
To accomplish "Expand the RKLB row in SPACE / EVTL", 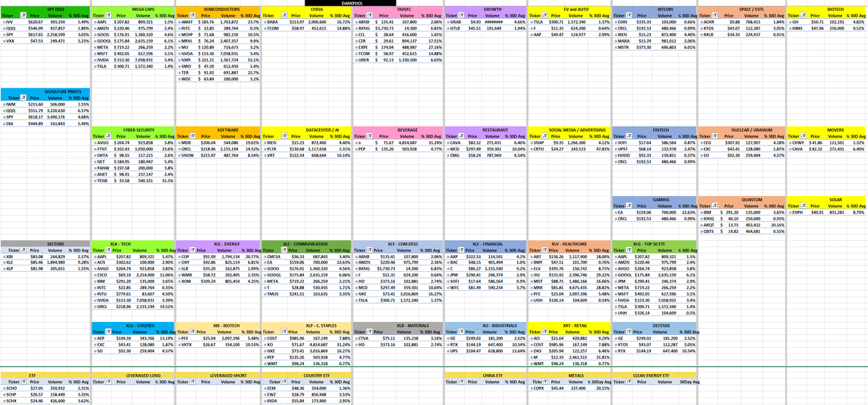I will tap(703, 35).
